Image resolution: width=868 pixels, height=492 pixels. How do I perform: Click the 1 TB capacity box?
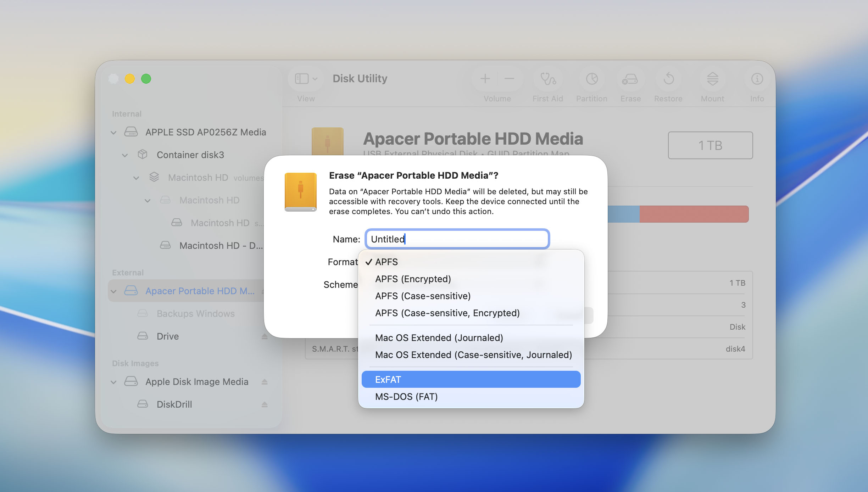click(x=710, y=145)
